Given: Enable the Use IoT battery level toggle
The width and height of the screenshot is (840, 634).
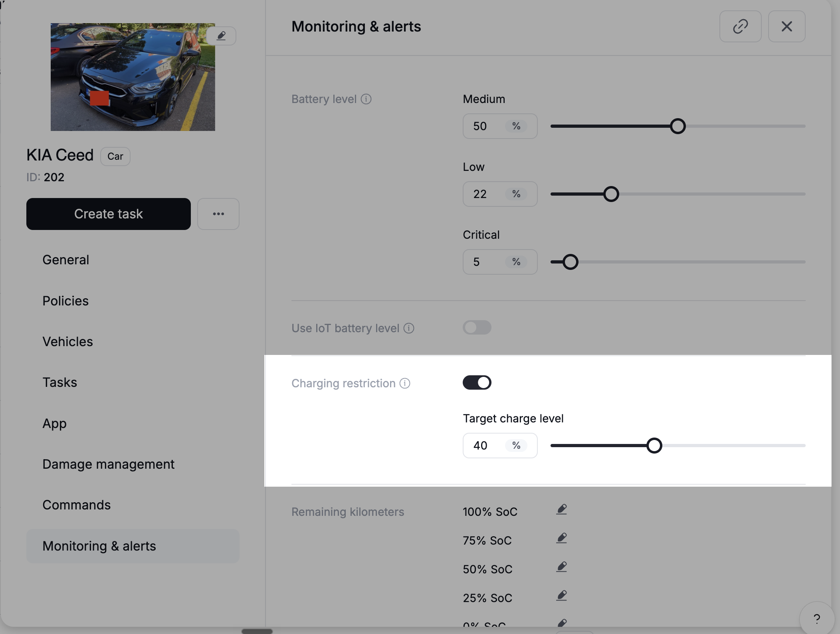Looking at the screenshot, I should click(477, 327).
